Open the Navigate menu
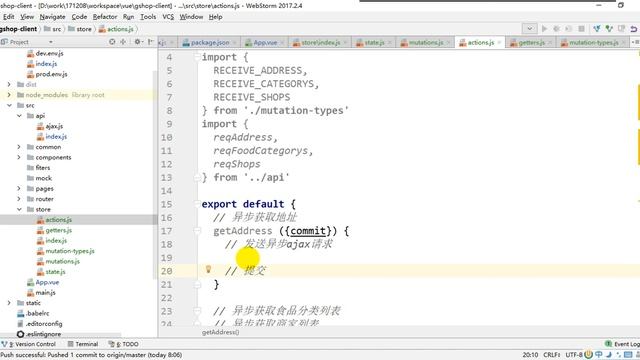Viewport: 640px width, 360px height. click(52, 17)
